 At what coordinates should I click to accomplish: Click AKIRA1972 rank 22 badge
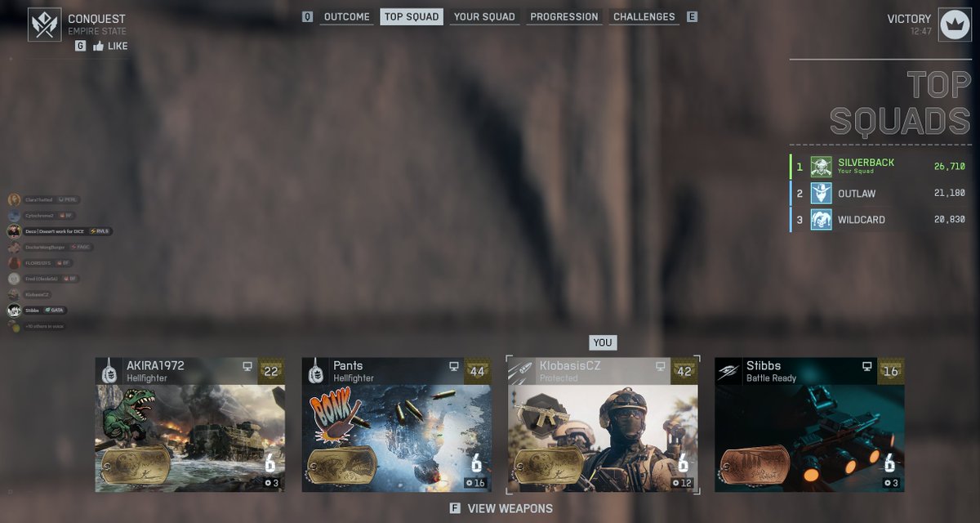(x=271, y=372)
